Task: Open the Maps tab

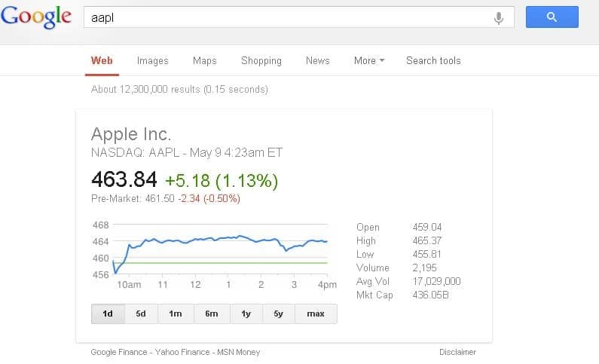Action: point(204,60)
